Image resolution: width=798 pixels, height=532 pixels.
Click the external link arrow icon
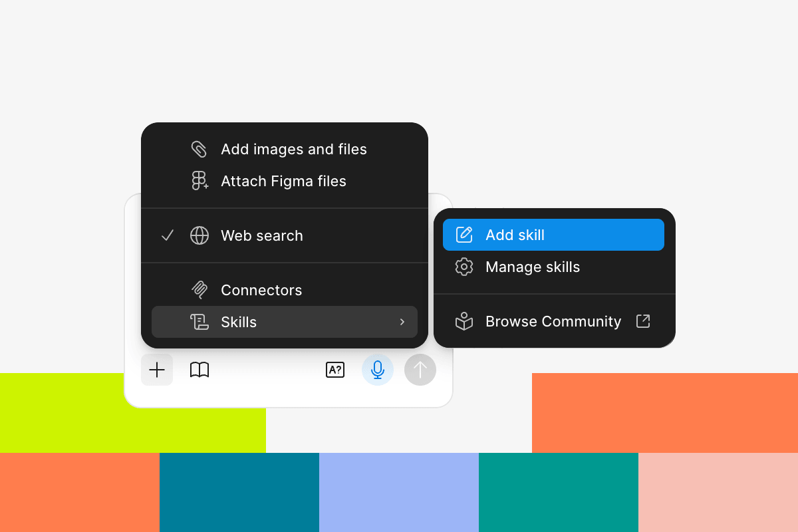[x=643, y=321]
